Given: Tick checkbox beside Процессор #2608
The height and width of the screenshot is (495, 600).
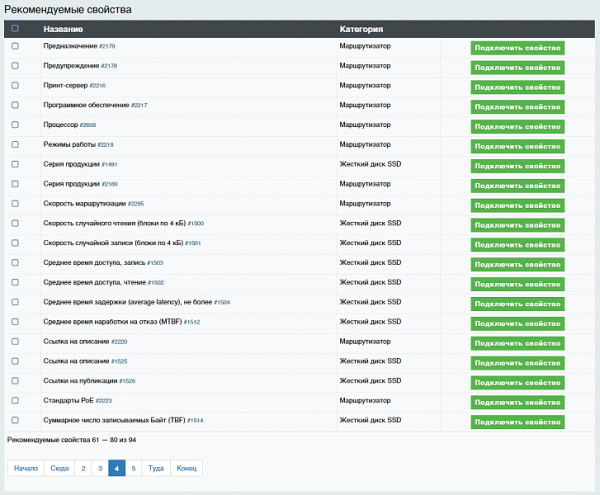Looking at the screenshot, I should 15,125.
